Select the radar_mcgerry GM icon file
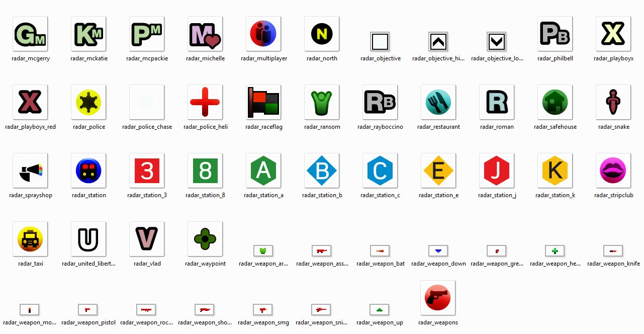The image size is (644, 334). (30, 34)
